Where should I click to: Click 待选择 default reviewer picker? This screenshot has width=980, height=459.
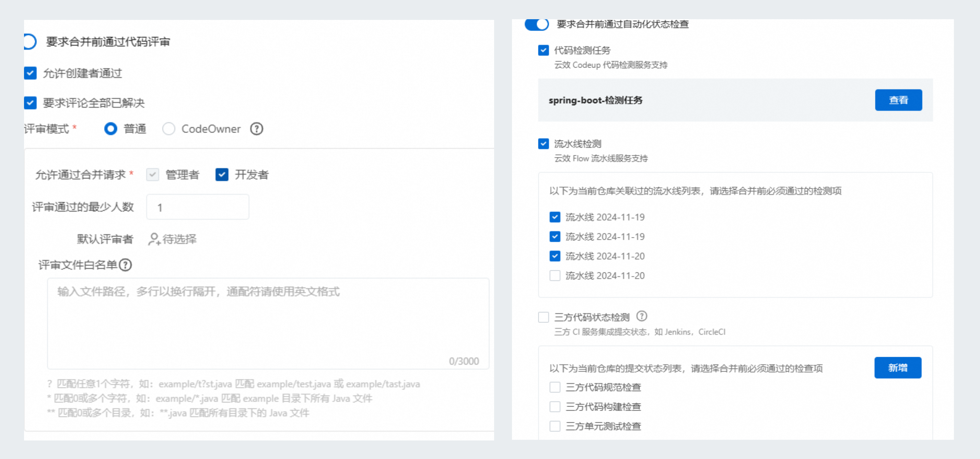point(179,239)
